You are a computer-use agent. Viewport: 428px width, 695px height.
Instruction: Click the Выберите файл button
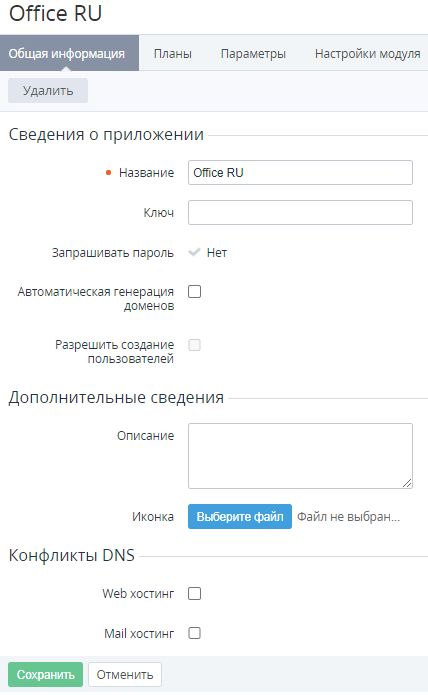(240, 516)
